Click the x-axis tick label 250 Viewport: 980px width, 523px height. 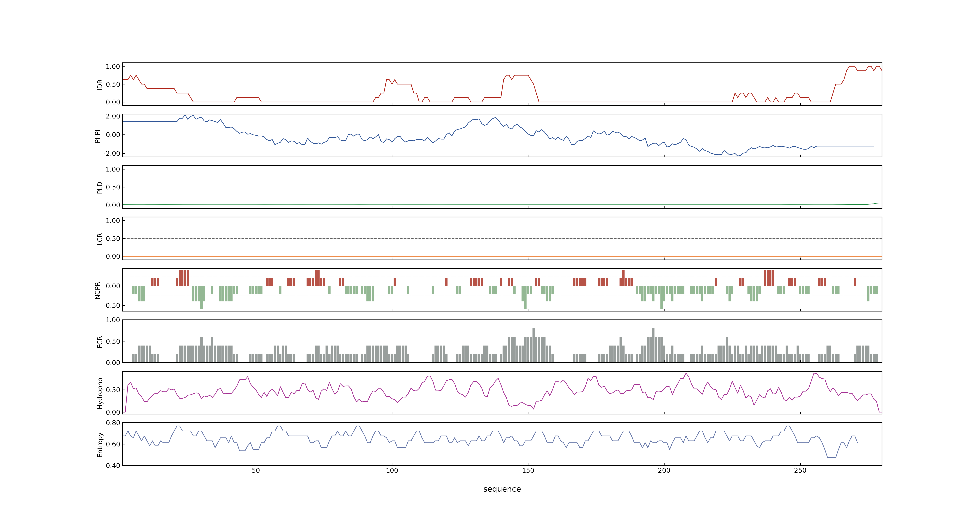click(800, 470)
